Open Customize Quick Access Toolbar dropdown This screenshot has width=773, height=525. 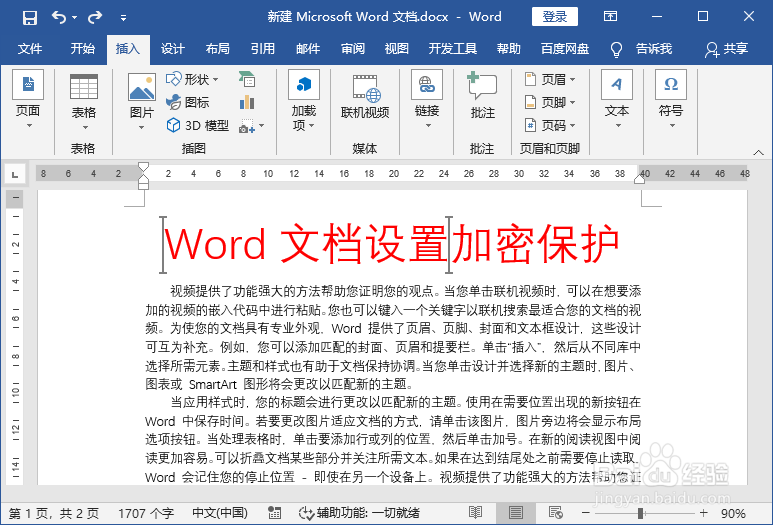pos(123,18)
